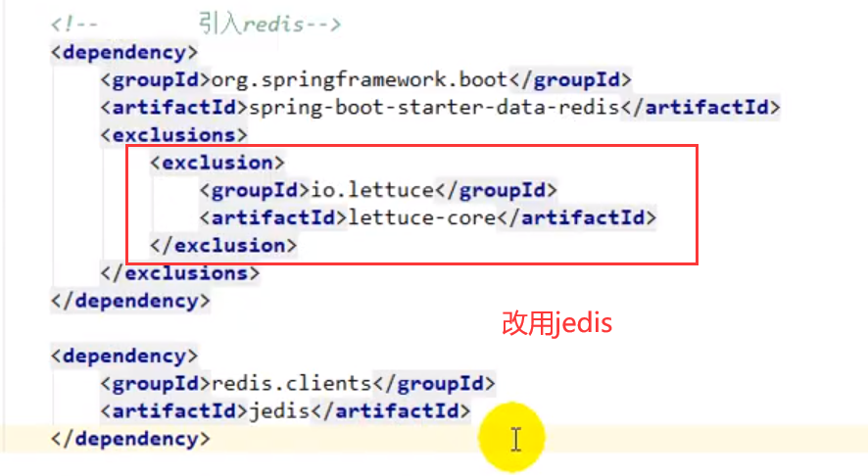Viewport: 868px width, 476px height.
Task: Click the opening exclusions tag
Action: (x=173, y=134)
